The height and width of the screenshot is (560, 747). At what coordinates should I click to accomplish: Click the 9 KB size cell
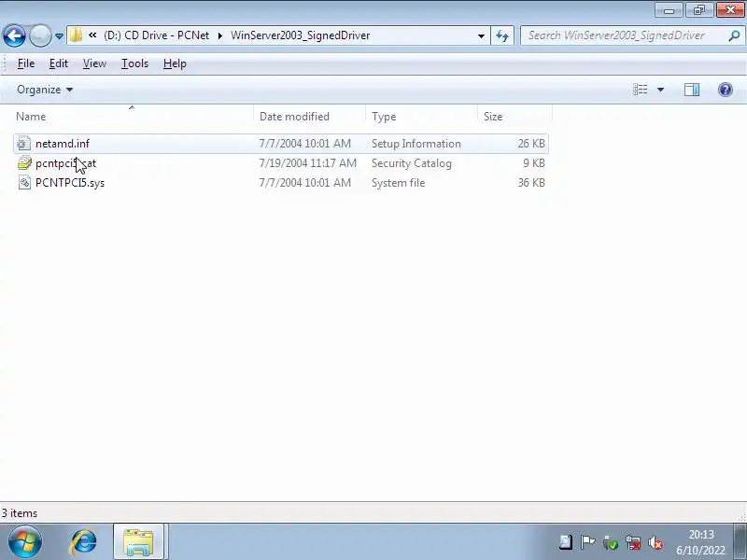pos(534,163)
